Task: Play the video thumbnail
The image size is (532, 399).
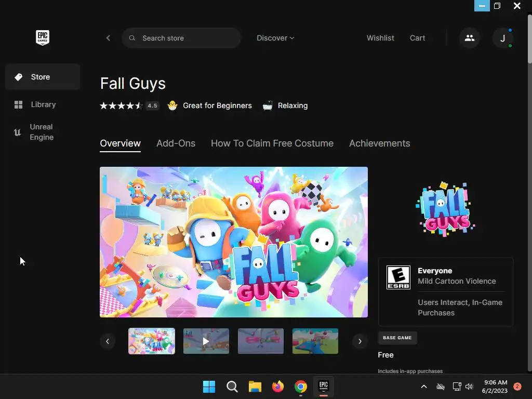Action: [206, 341]
